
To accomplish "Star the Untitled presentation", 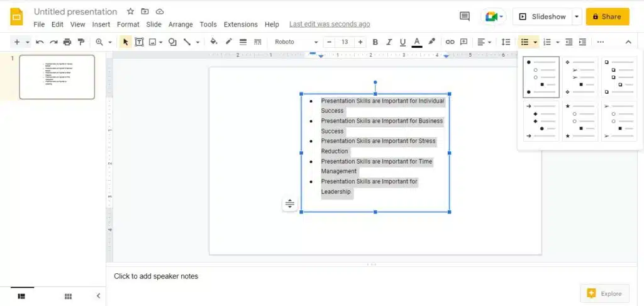I will 130,12.
